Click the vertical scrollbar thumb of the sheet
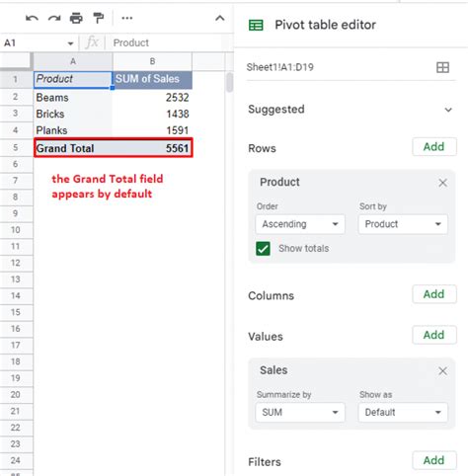This screenshot has height=476, width=468. coord(229,82)
